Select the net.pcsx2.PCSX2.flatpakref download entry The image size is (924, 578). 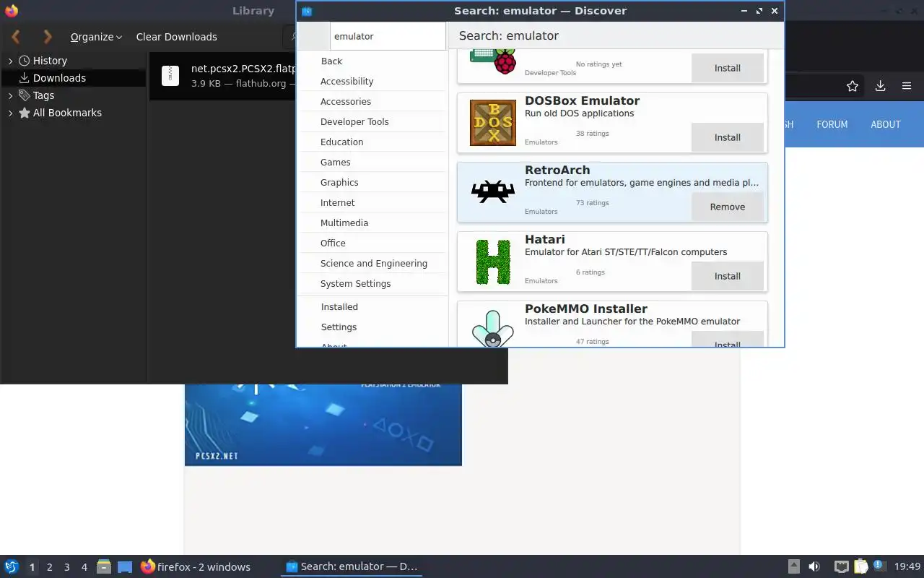point(224,76)
